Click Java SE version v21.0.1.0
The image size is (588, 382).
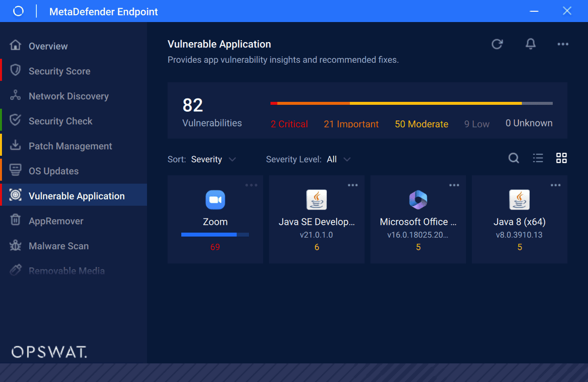[x=317, y=235]
